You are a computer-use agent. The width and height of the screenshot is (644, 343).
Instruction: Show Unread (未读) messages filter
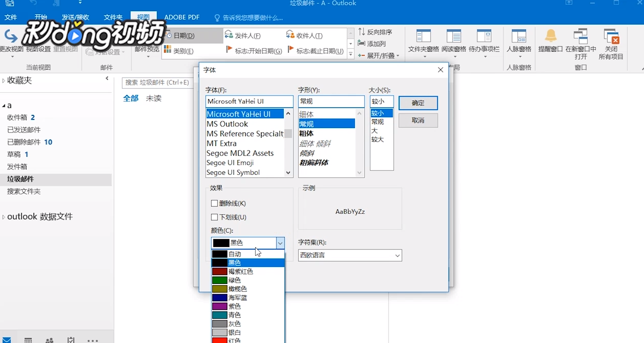point(154,98)
